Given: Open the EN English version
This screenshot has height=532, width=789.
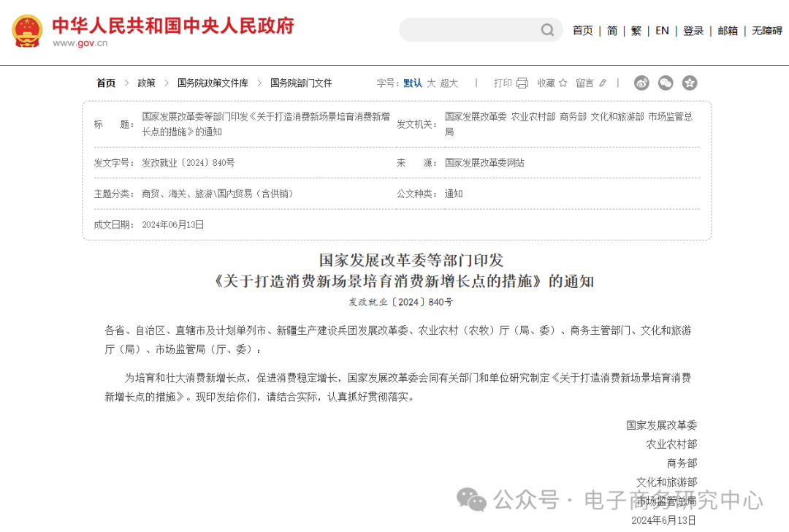Looking at the screenshot, I should tap(662, 30).
